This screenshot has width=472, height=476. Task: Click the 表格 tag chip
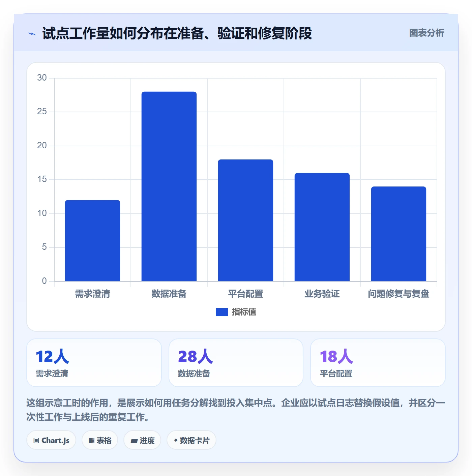[100, 440]
